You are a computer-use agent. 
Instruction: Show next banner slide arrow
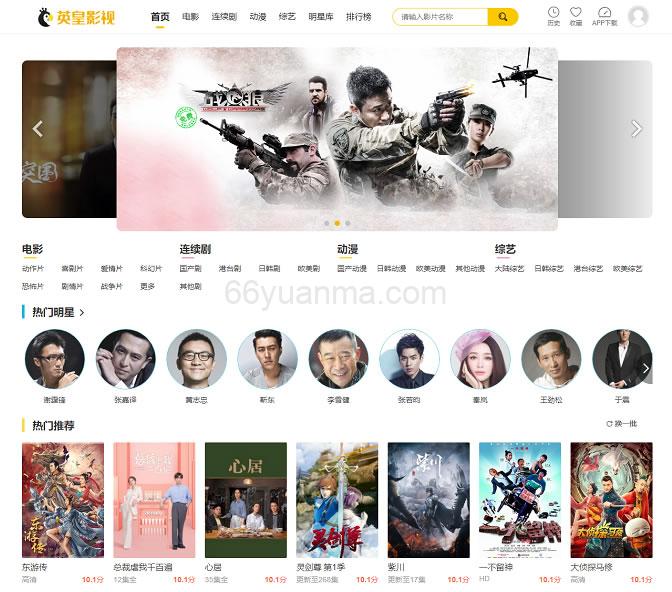(x=636, y=129)
